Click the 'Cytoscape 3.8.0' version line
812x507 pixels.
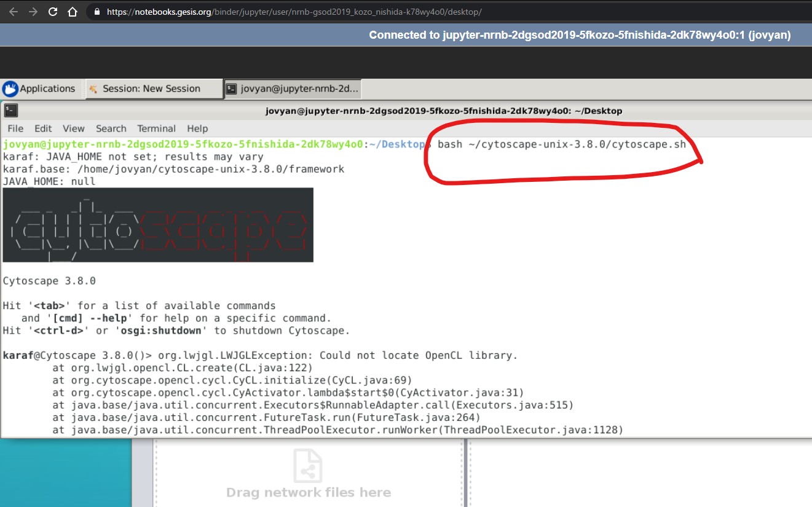pos(49,281)
